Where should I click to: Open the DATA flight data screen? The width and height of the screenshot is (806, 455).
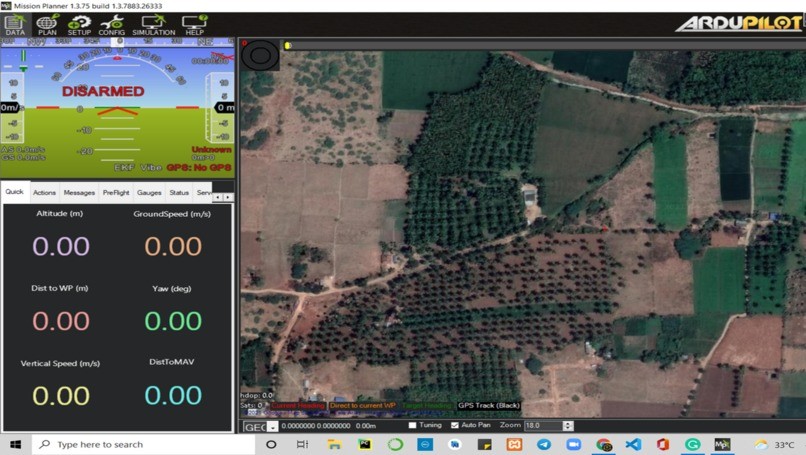(15, 25)
